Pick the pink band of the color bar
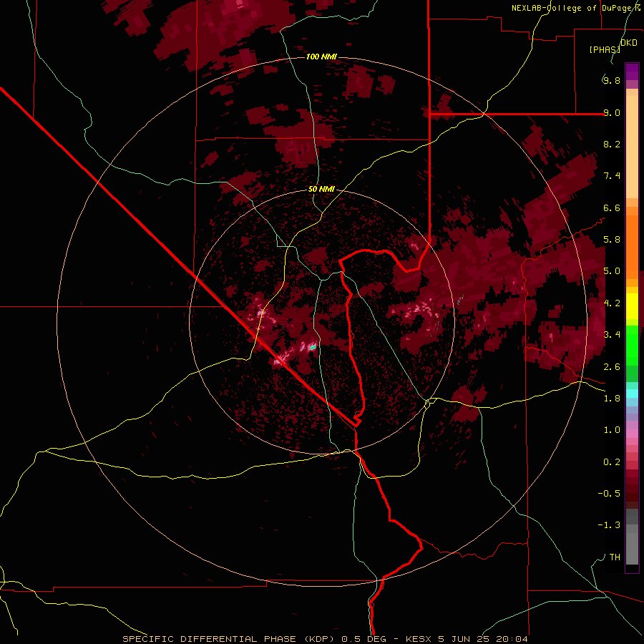This screenshot has width=644, height=644. tap(632, 434)
